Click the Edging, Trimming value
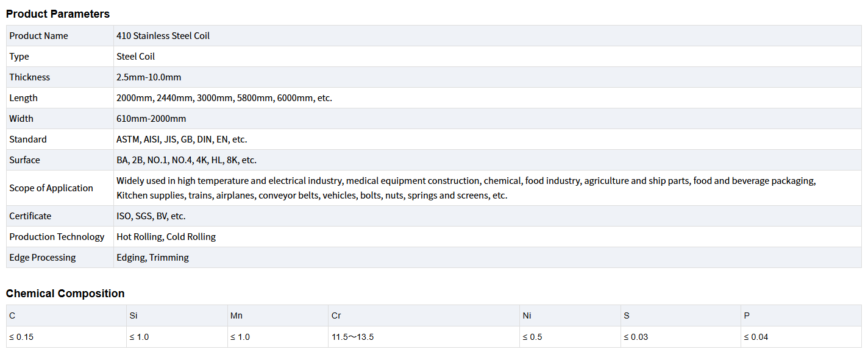Image resolution: width=868 pixels, height=363 pixels. pos(152,258)
